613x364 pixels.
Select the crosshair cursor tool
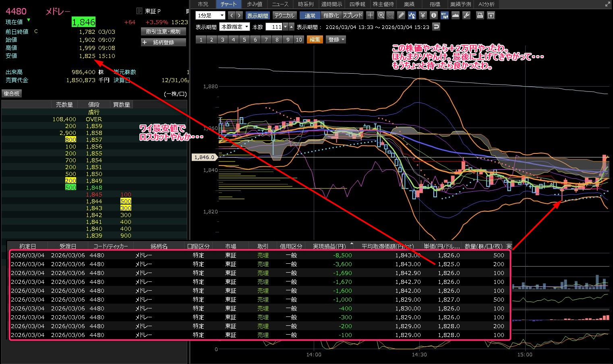click(x=370, y=15)
